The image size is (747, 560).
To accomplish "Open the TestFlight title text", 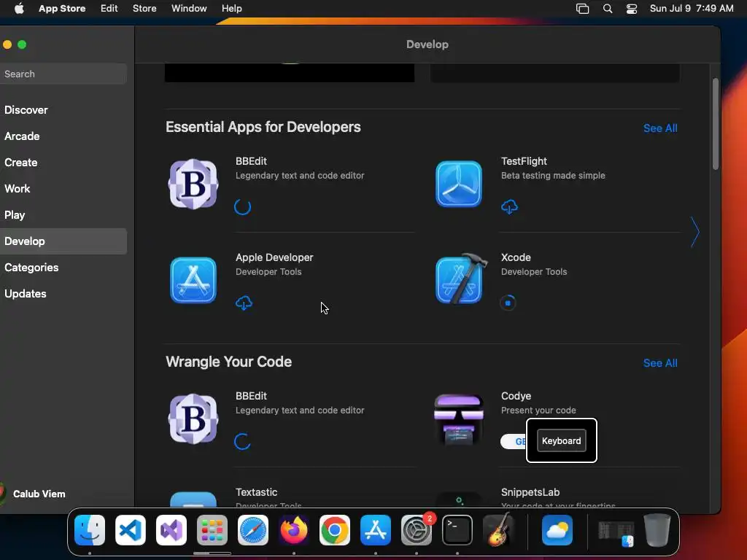I will click(524, 161).
